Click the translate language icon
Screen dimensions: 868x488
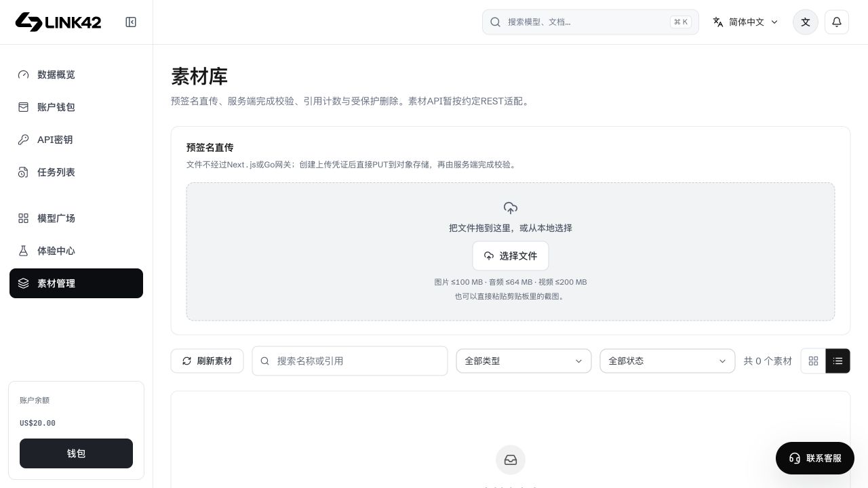click(x=718, y=22)
